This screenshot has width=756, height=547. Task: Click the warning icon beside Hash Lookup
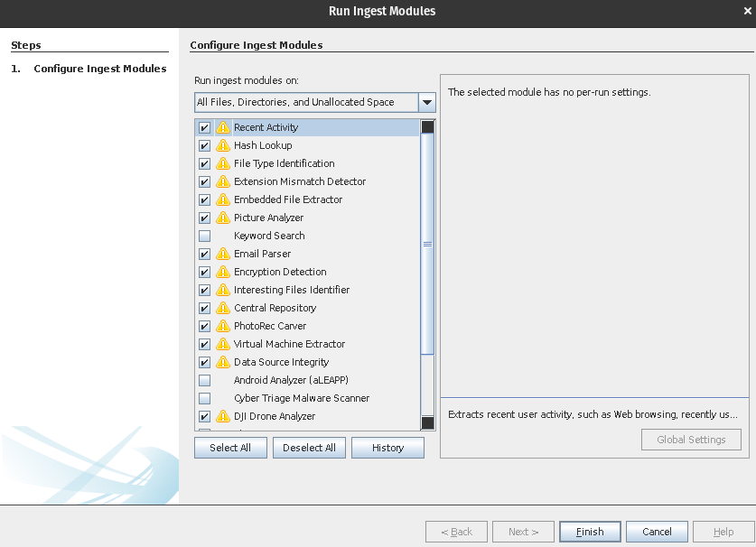click(222, 145)
